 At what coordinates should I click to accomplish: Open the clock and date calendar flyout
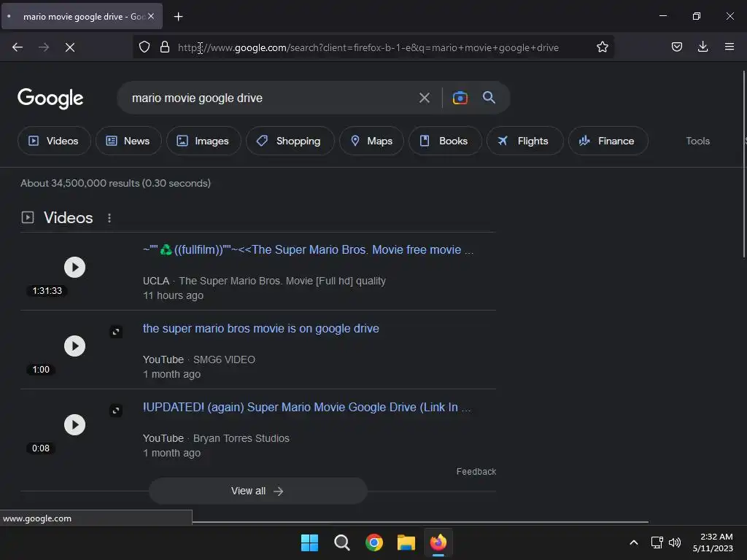click(713, 542)
